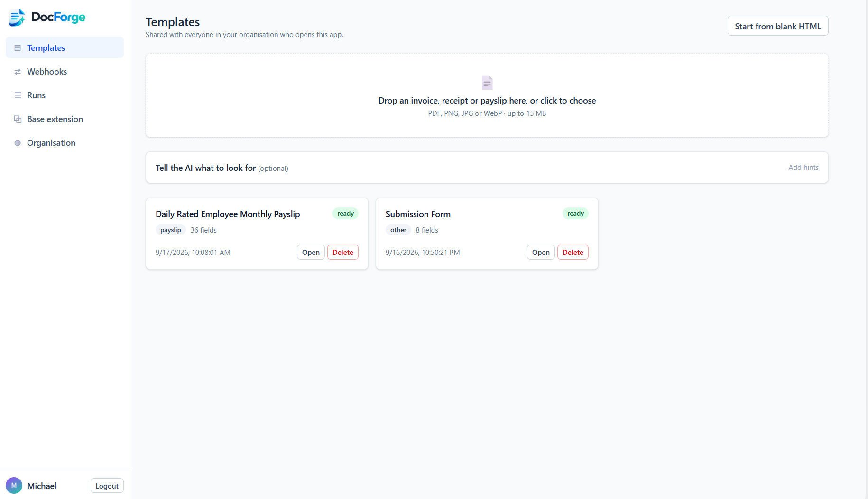Expand Add hints link
This screenshot has height=499, width=868.
coord(803,167)
